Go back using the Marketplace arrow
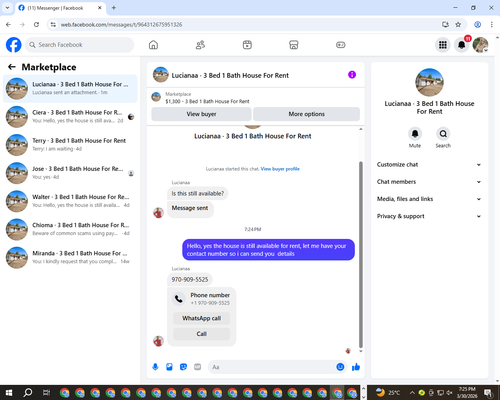The image size is (500, 400). point(12,67)
